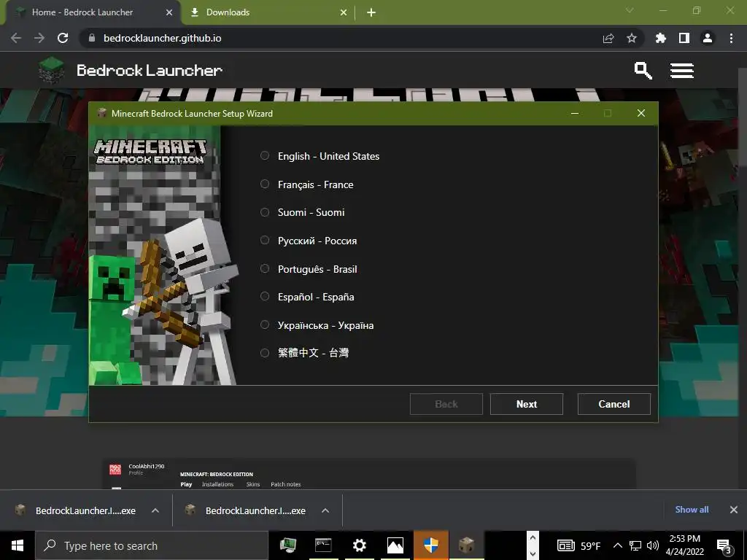747x560 pixels.
Task: Open the Windows Start menu
Action: [x=18, y=545]
